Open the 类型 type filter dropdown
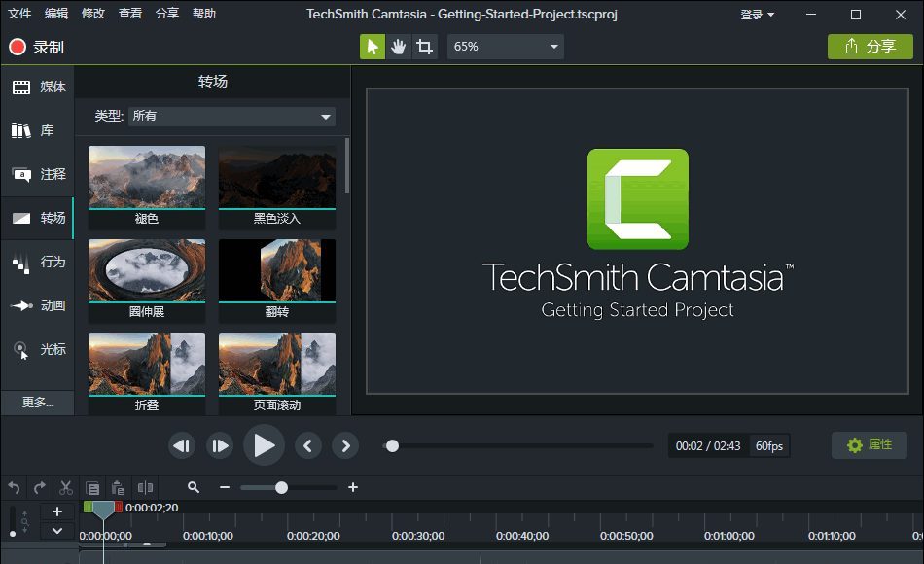The image size is (924, 564). [231, 116]
